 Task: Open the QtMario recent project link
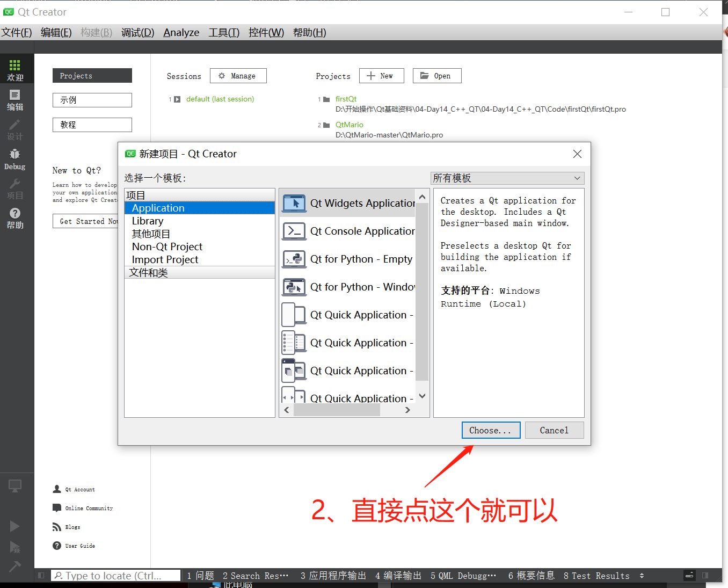coord(349,125)
